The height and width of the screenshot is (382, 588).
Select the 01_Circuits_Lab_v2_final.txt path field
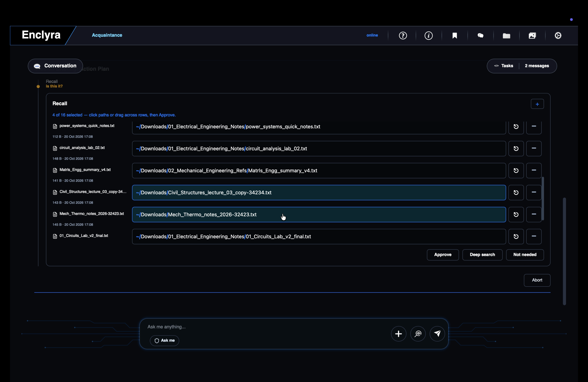coord(319,236)
